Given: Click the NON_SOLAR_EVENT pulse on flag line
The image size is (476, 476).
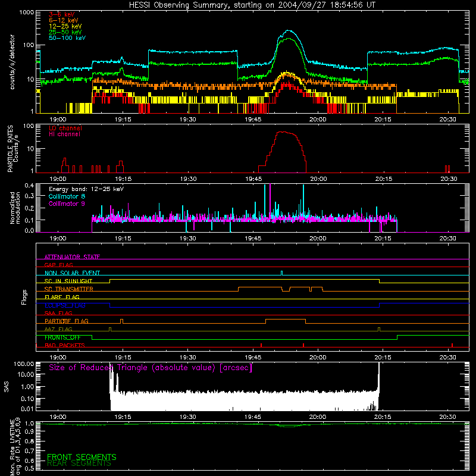Looking at the screenshot, I should [x=281, y=273].
